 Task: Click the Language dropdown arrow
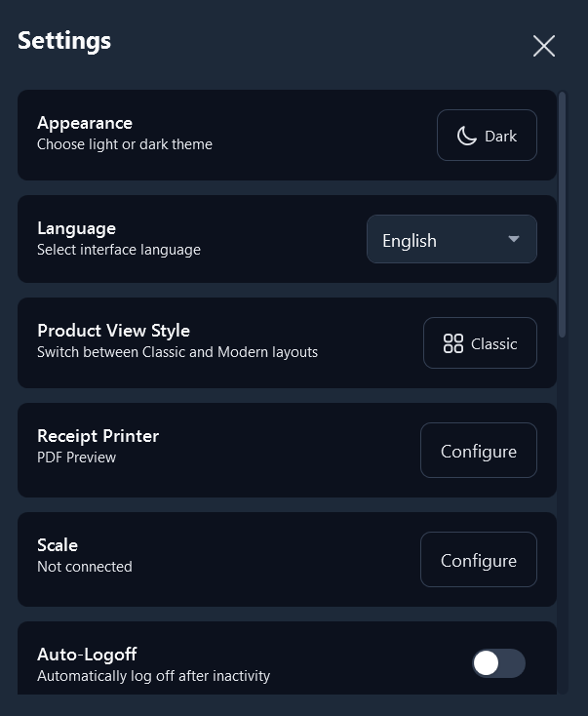pyautogui.click(x=514, y=240)
